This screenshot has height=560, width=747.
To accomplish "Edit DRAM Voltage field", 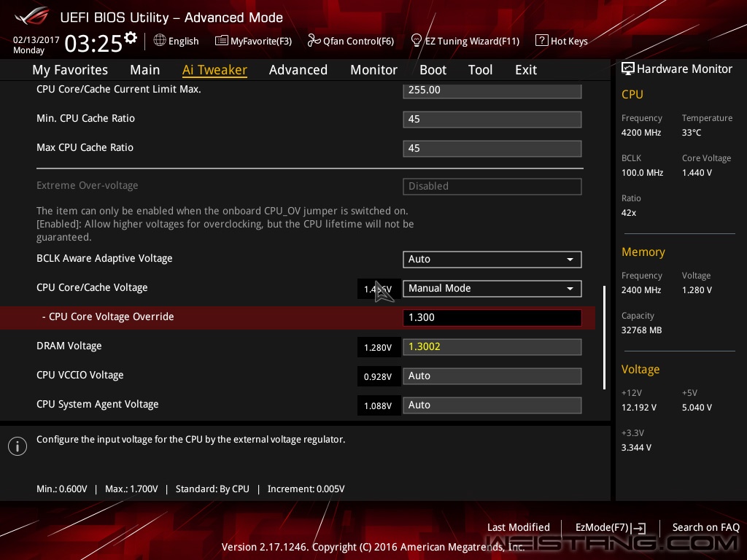I will coord(492,346).
